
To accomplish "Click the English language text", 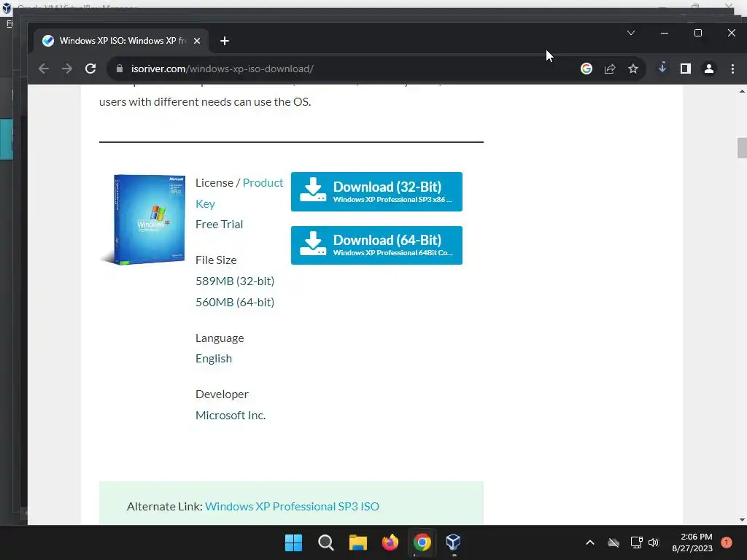I will click(214, 359).
